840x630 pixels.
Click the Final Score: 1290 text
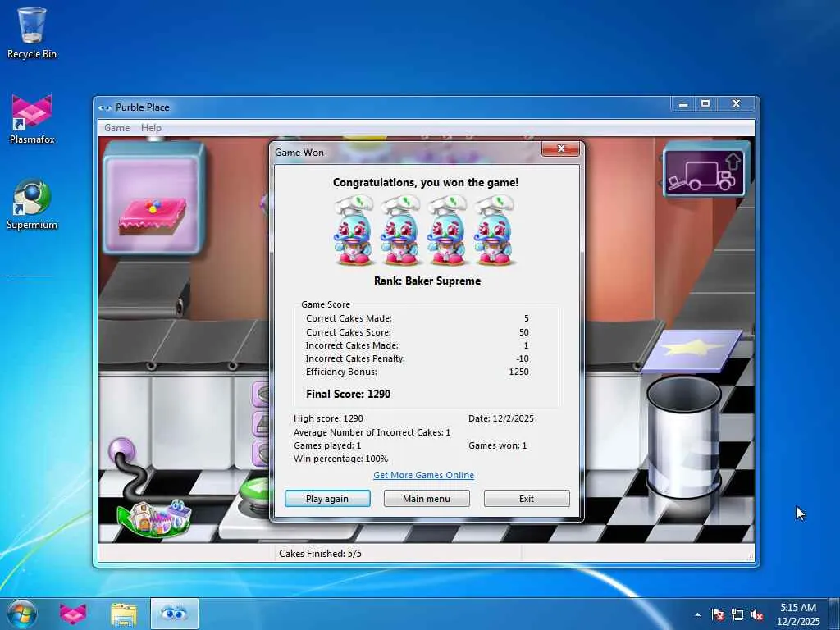coord(348,394)
